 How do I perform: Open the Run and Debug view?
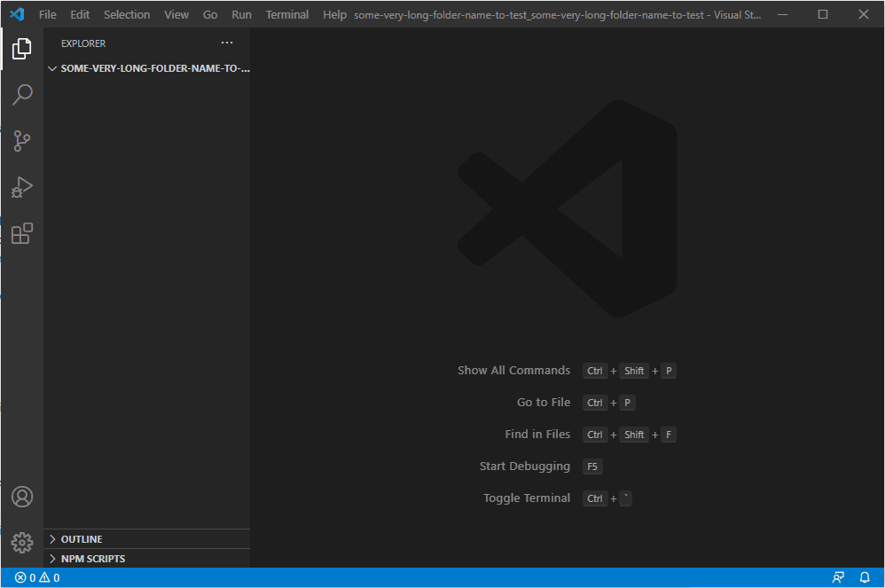(21, 187)
